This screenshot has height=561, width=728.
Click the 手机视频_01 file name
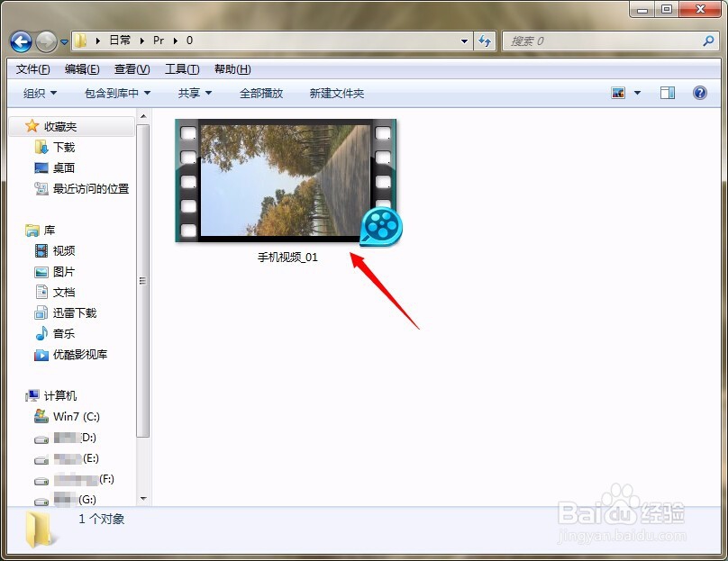click(287, 257)
